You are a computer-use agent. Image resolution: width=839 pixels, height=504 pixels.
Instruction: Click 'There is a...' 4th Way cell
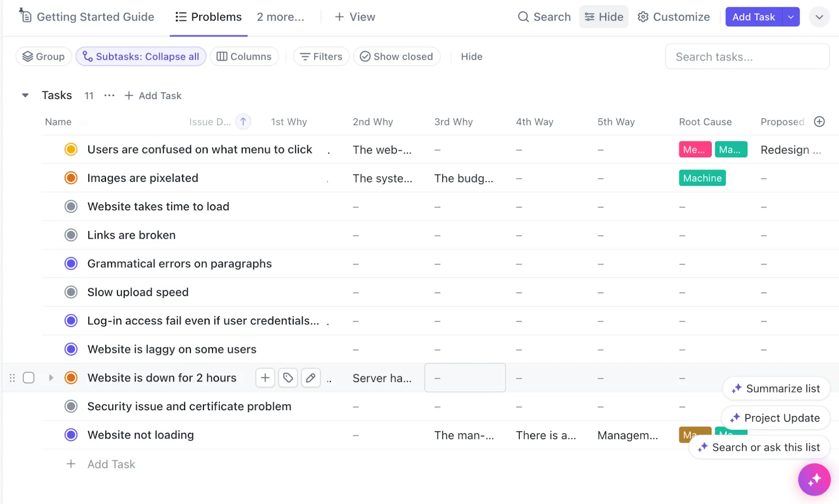point(546,435)
